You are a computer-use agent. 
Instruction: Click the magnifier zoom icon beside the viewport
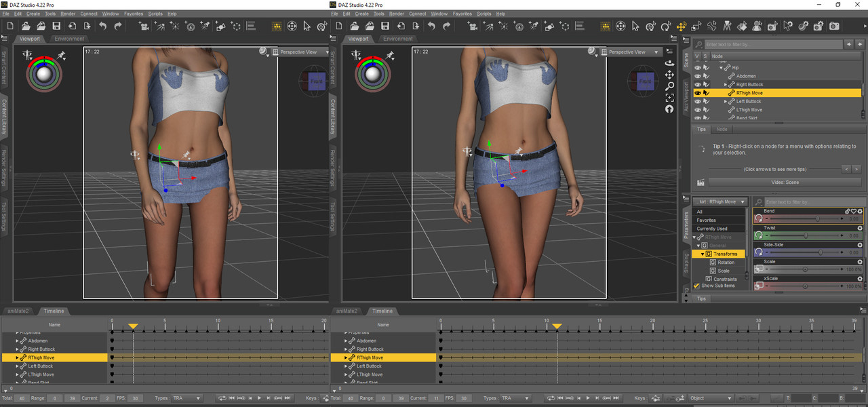[x=669, y=86]
